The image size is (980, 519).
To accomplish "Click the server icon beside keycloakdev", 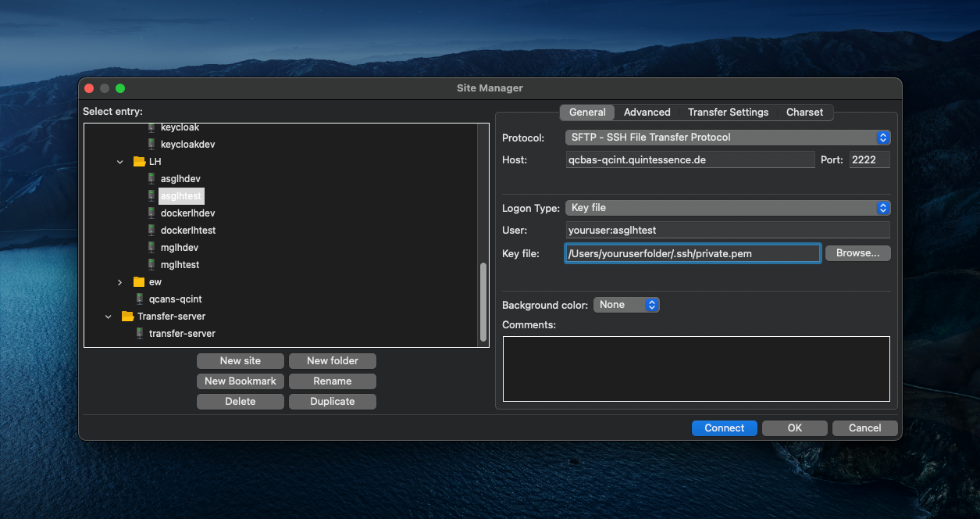I will [x=151, y=145].
